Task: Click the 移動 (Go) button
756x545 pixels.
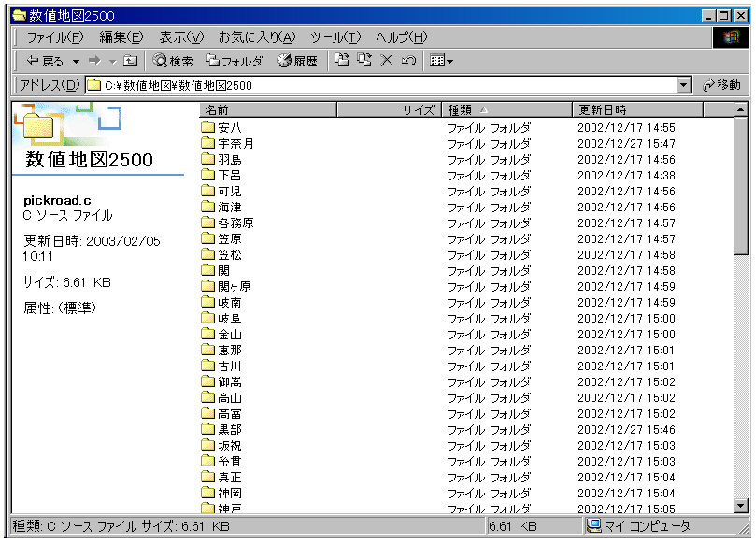Action: click(x=721, y=85)
